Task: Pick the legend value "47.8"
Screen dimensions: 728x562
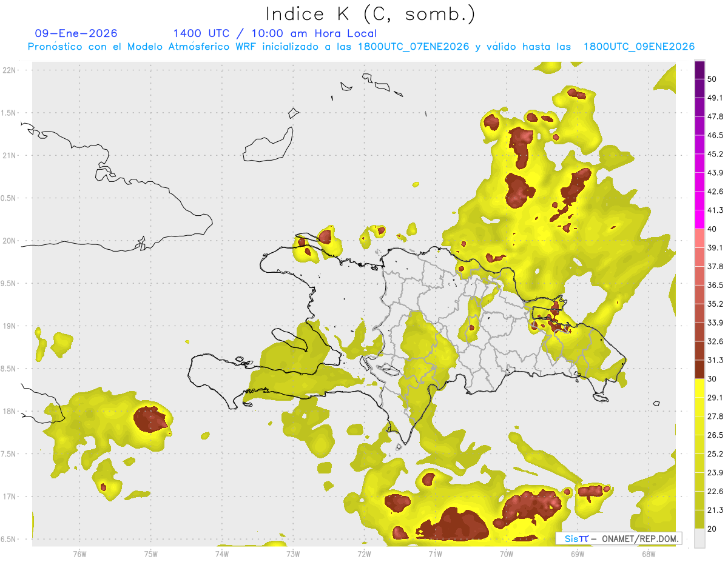Action: (715, 116)
